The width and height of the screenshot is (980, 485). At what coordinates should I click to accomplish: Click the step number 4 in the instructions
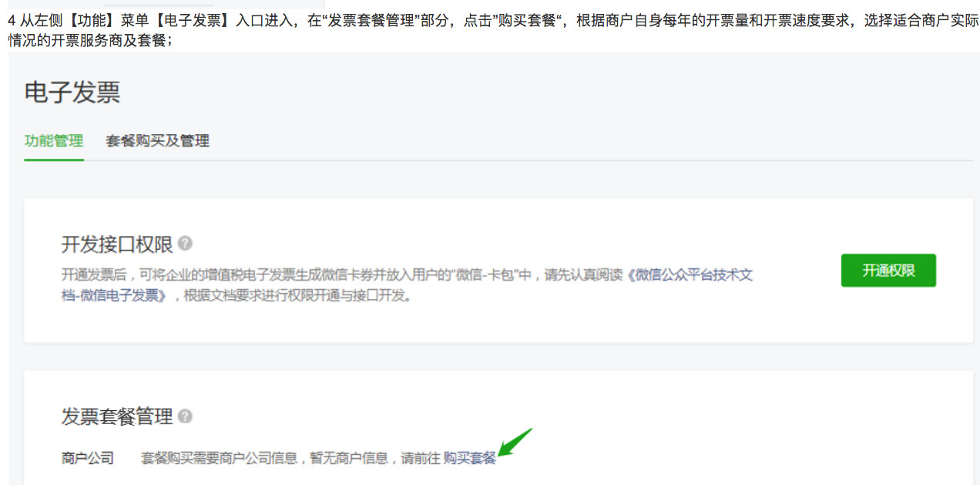tap(12, 21)
